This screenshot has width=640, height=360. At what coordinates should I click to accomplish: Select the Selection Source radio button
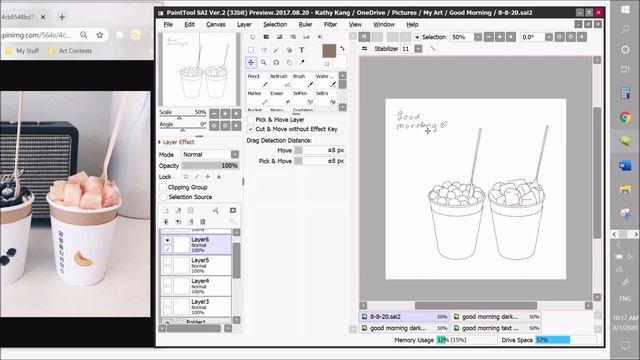point(163,197)
